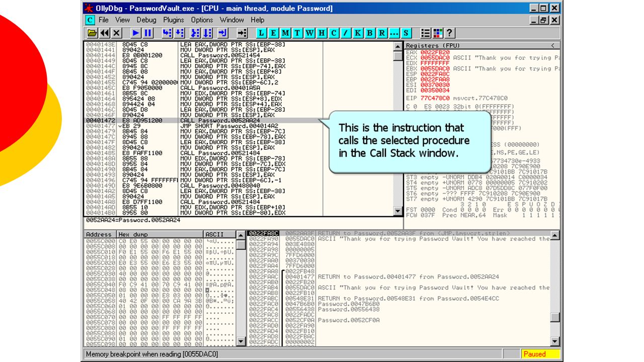The height and width of the screenshot is (362, 644).
Task: Click dump pane scrollbar up arrow
Action: [x=242, y=235]
